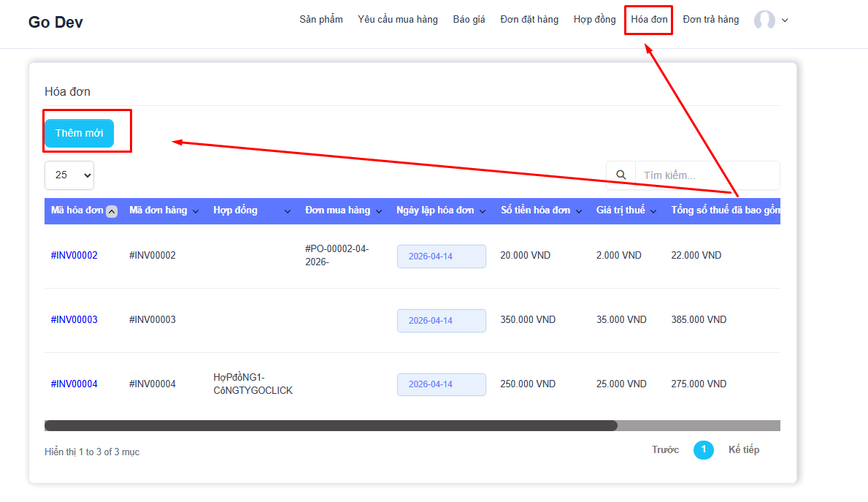Screen dimensions: 868x502
Task: Sort by Mã hóa đơn column arrow
Action: click(112, 211)
